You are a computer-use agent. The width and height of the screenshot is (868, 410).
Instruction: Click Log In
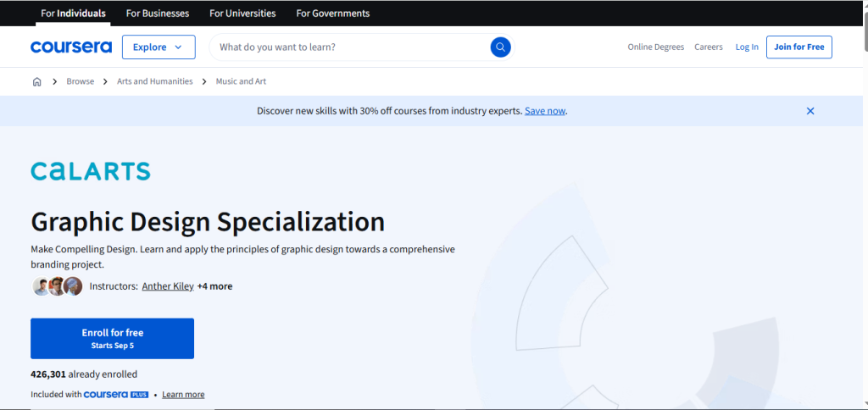click(747, 47)
